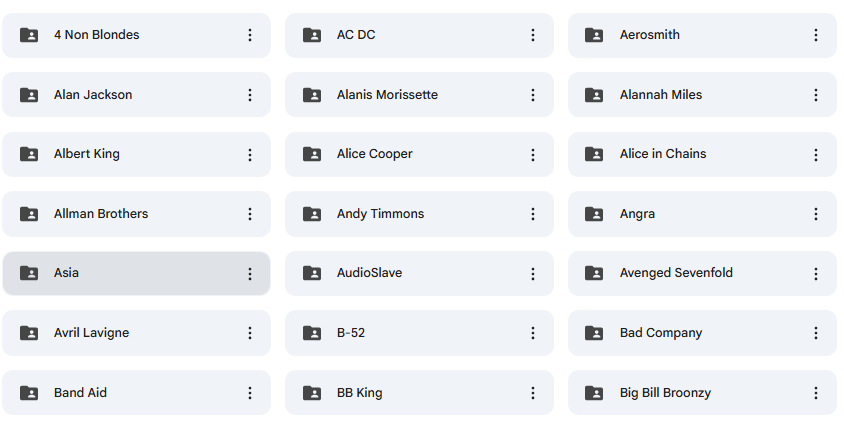Open the more options menu for Asia
The width and height of the screenshot is (844, 421).
(x=250, y=273)
